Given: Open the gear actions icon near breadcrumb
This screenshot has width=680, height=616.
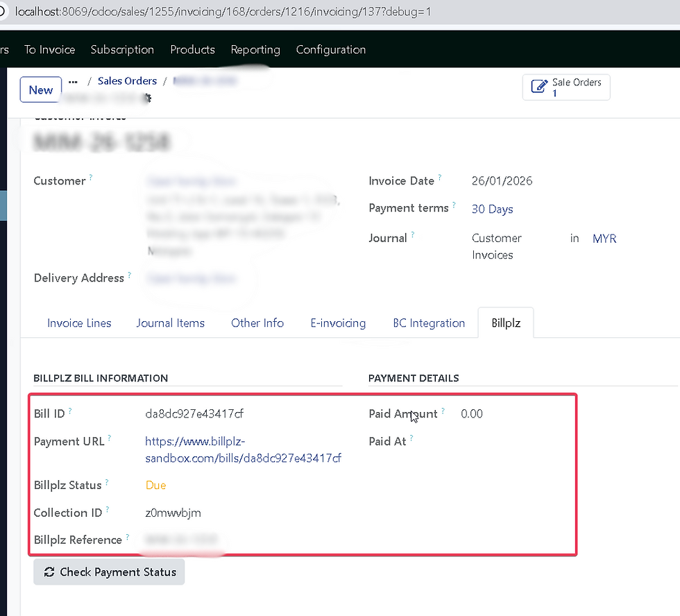Looking at the screenshot, I should pyautogui.click(x=147, y=99).
